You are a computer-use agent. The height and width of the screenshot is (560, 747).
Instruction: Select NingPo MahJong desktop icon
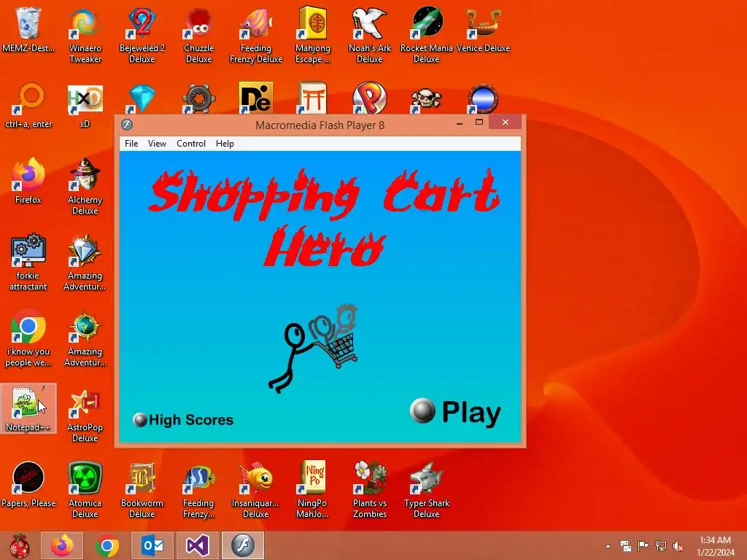(x=312, y=490)
